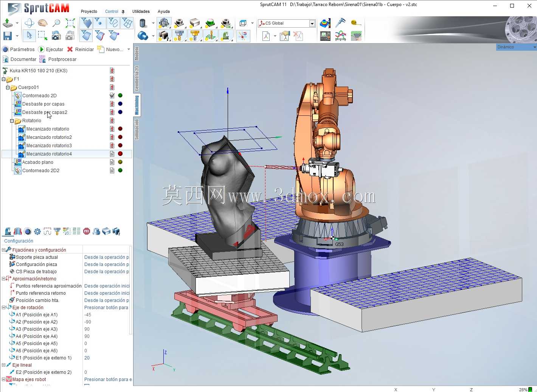
Task: Open the gear settings parameter tab
Action: coord(37,231)
